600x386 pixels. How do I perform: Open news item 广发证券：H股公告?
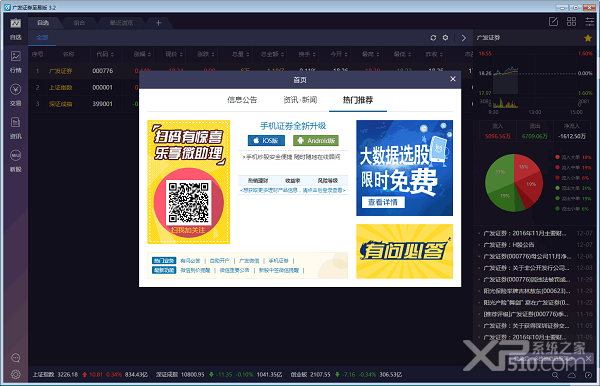[x=509, y=245]
